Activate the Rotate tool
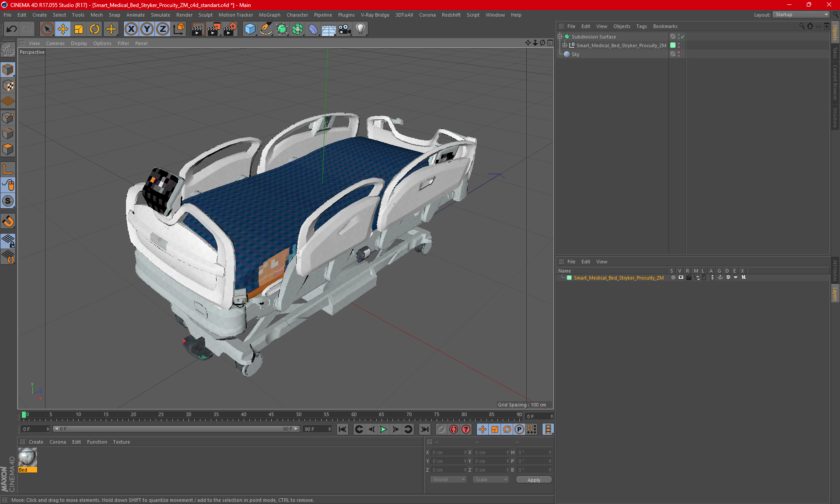This screenshot has width=840, height=504. coord(94,29)
